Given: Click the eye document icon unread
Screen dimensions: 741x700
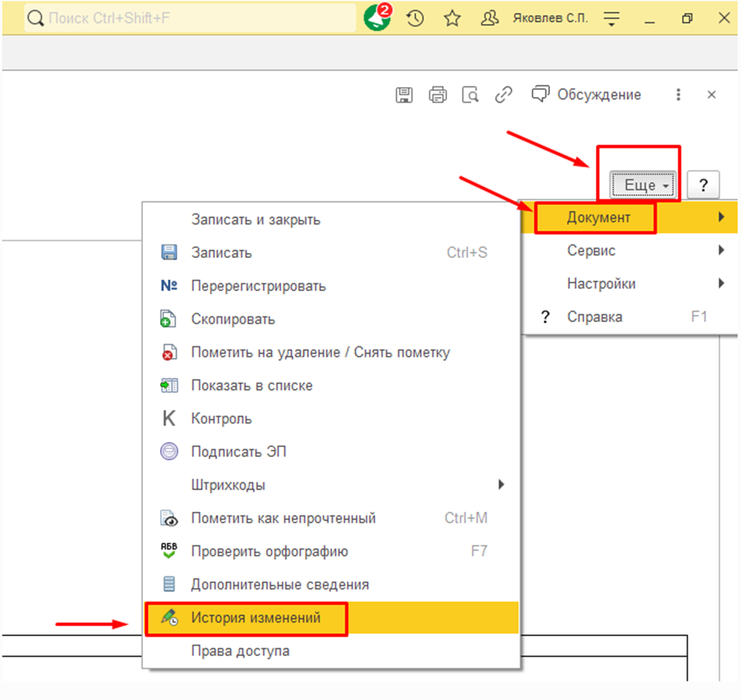Looking at the screenshot, I should pyautogui.click(x=169, y=518).
